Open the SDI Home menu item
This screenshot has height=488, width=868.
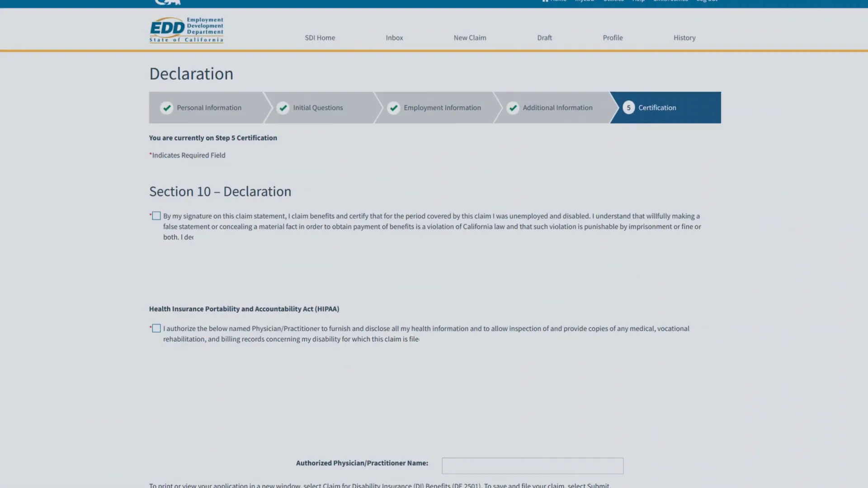(320, 38)
